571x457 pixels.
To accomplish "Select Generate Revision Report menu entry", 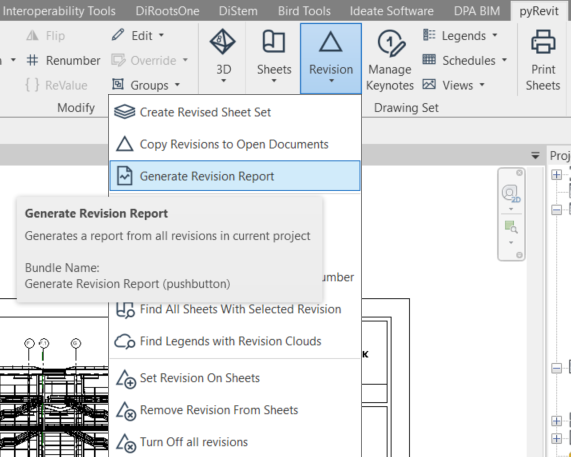I will pyautogui.click(x=235, y=176).
